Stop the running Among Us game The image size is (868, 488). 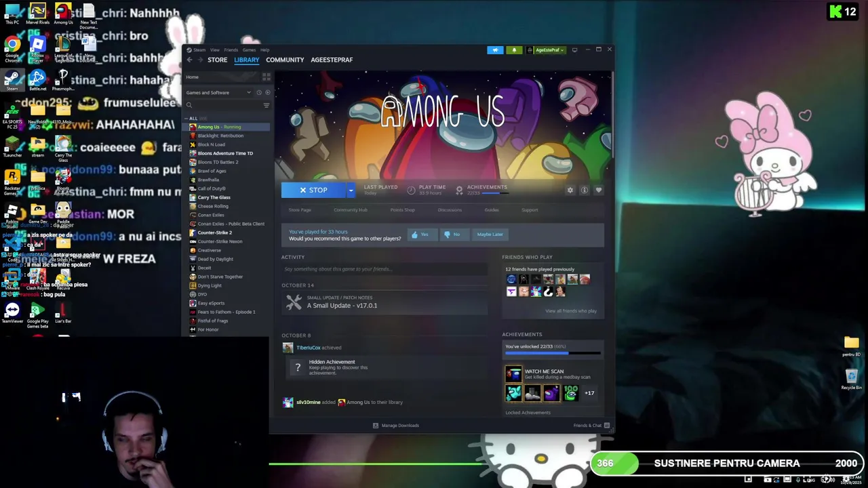coord(313,190)
